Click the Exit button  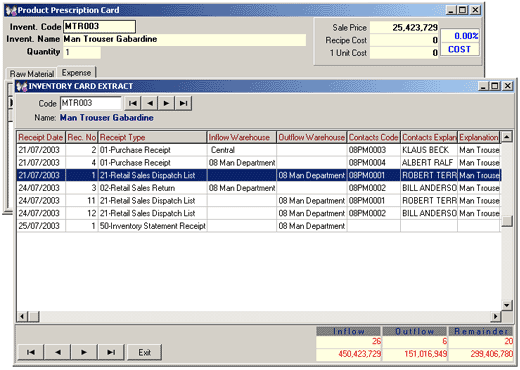[x=145, y=352]
